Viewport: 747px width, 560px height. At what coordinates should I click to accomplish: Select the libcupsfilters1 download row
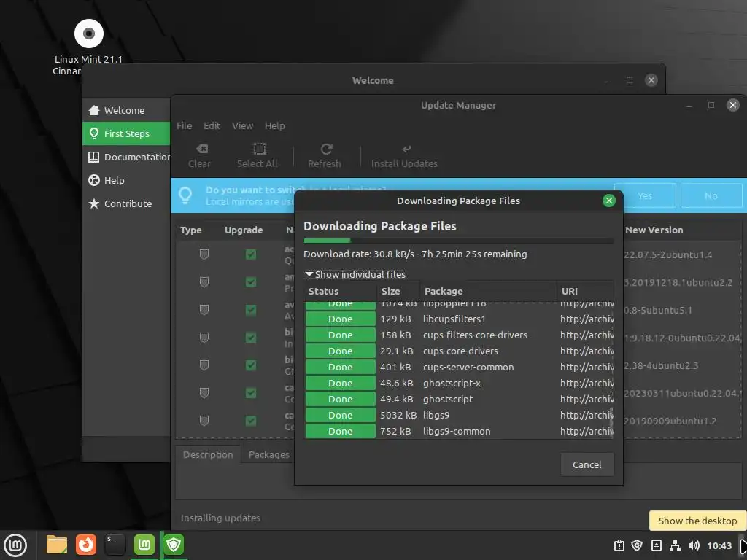point(460,319)
